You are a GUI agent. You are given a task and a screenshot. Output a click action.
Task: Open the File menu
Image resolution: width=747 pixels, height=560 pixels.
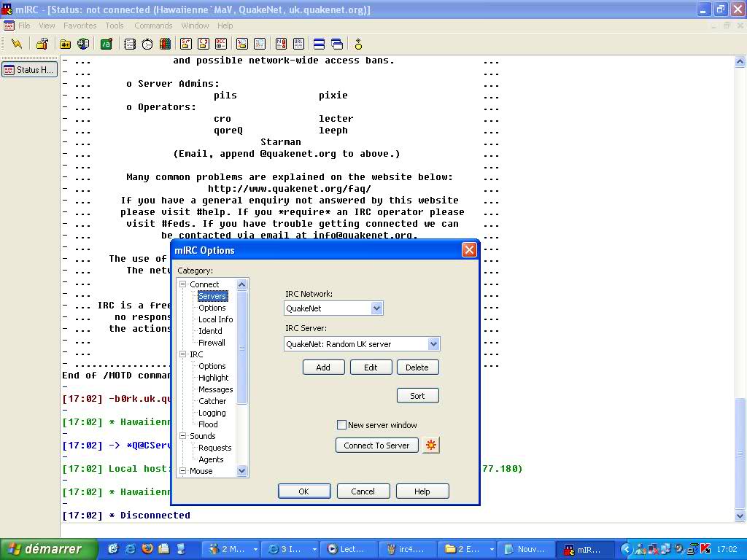[x=24, y=26]
